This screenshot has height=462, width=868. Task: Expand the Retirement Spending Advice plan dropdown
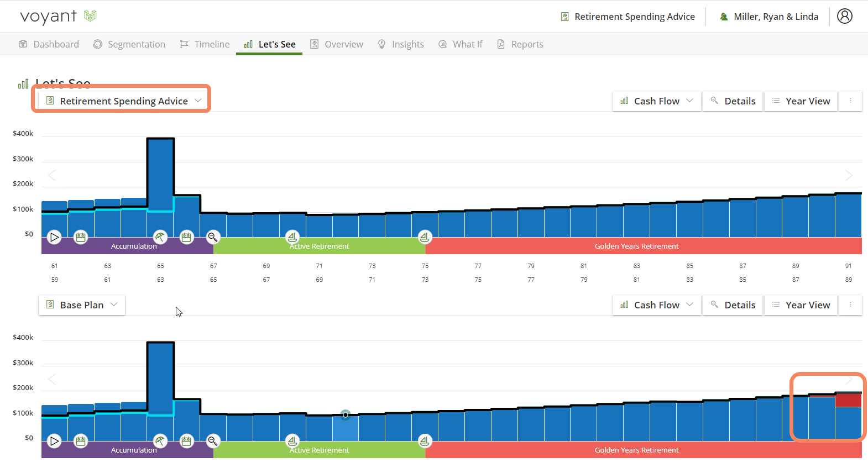pos(123,101)
